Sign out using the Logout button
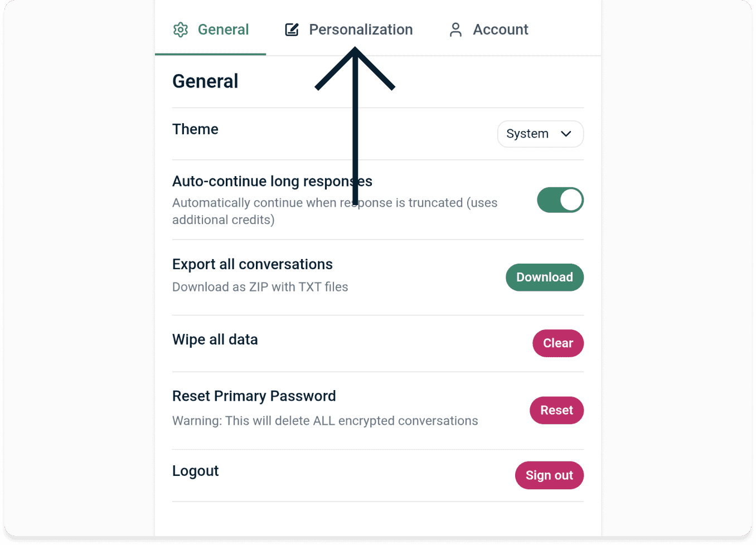The height and width of the screenshot is (545, 756). (549, 475)
